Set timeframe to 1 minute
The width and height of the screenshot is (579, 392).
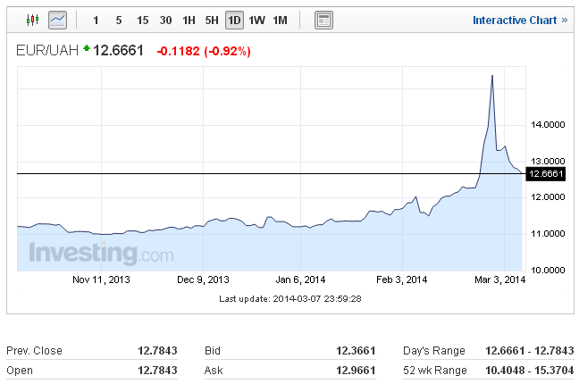tap(96, 20)
